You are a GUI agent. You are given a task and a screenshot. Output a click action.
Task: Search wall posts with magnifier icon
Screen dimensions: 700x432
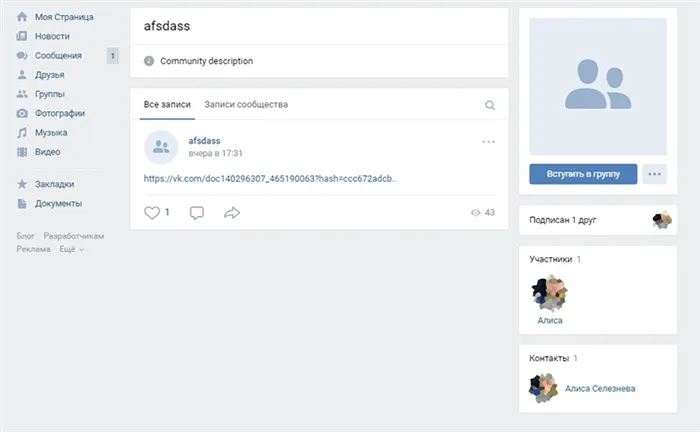click(490, 105)
